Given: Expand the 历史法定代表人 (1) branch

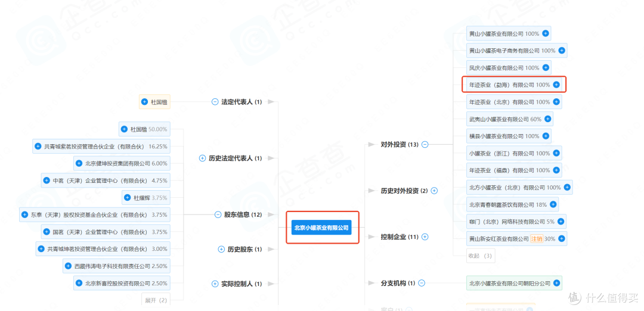Looking at the screenshot, I should 202,158.
